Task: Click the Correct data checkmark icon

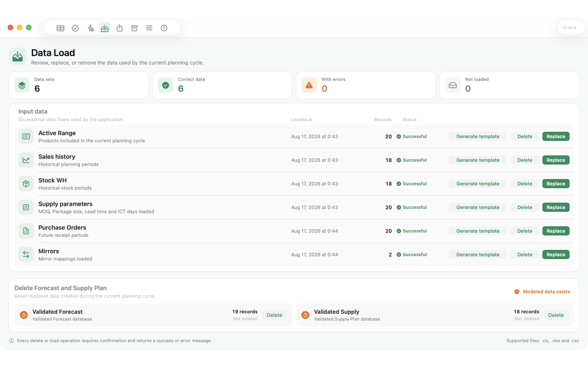Action: [x=165, y=85]
